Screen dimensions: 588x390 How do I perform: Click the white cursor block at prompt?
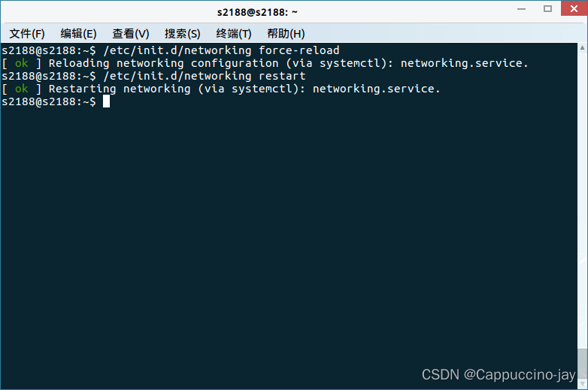click(107, 101)
